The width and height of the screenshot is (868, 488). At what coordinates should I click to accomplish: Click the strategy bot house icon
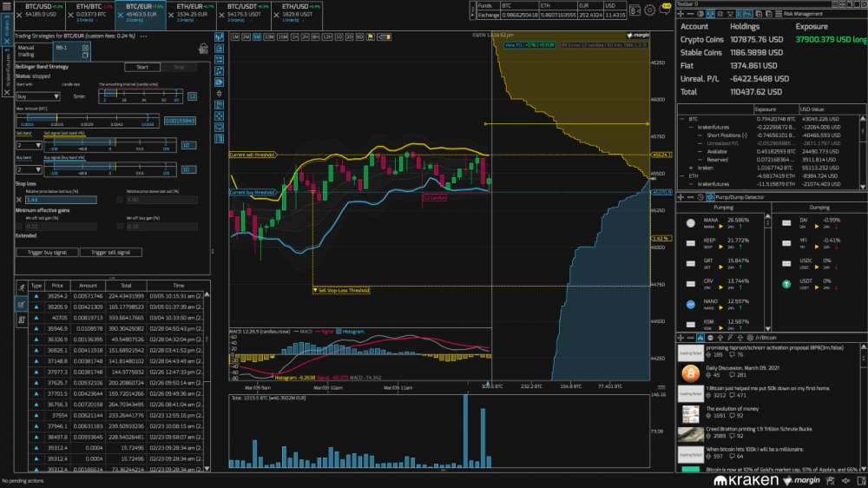click(x=202, y=48)
